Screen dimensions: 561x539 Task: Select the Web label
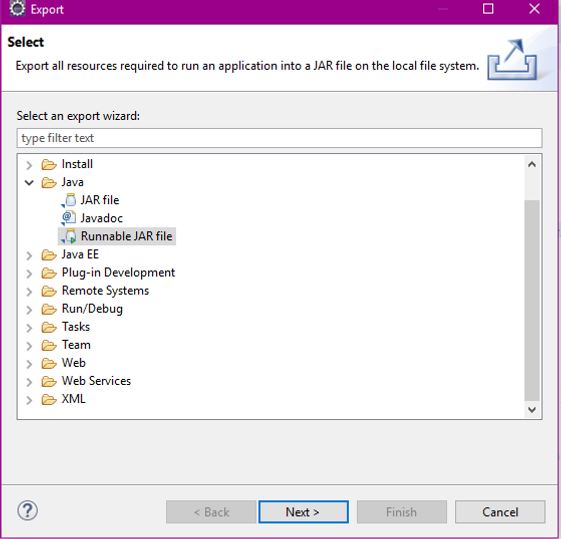pyautogui.click(x=74, y=363)
